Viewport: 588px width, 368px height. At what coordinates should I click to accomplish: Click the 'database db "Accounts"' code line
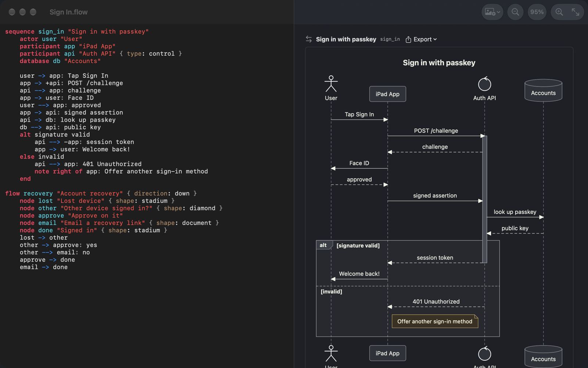point(60,61)
